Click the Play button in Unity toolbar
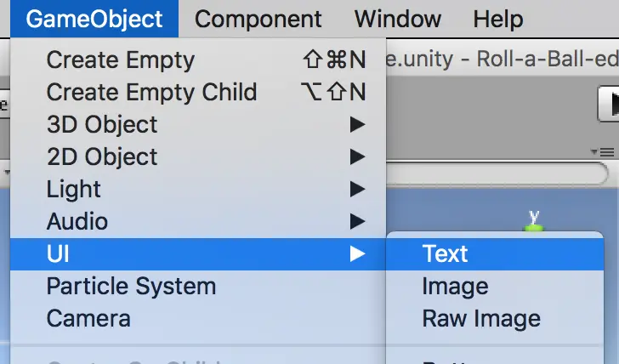The height and width of the screenshot is (364, 619). point(610,104)
